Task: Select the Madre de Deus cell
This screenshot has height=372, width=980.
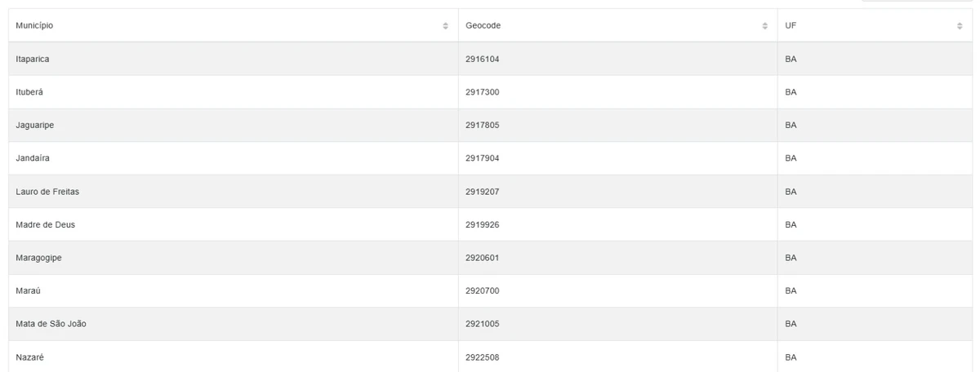Action: 234,224
